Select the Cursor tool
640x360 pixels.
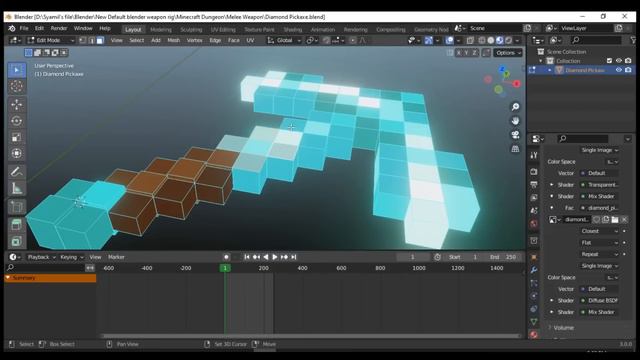pyautogui.click(x=17, y=87)
